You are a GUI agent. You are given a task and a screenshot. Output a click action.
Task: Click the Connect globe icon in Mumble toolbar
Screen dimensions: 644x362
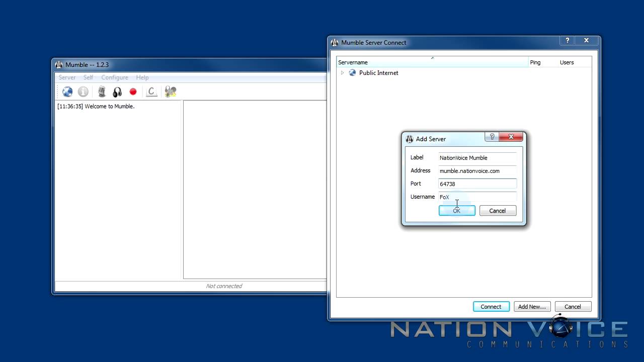pyautogui.click(x=67, y=92)
